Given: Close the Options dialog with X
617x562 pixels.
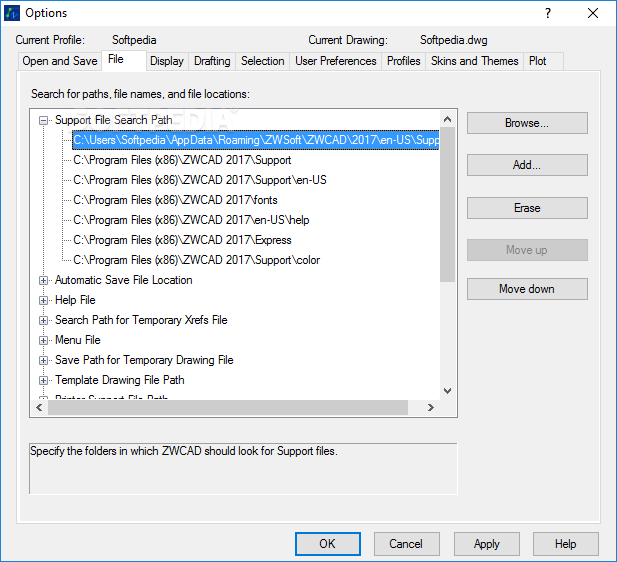Looking at the screenshot, I should [x=593, y=13].
